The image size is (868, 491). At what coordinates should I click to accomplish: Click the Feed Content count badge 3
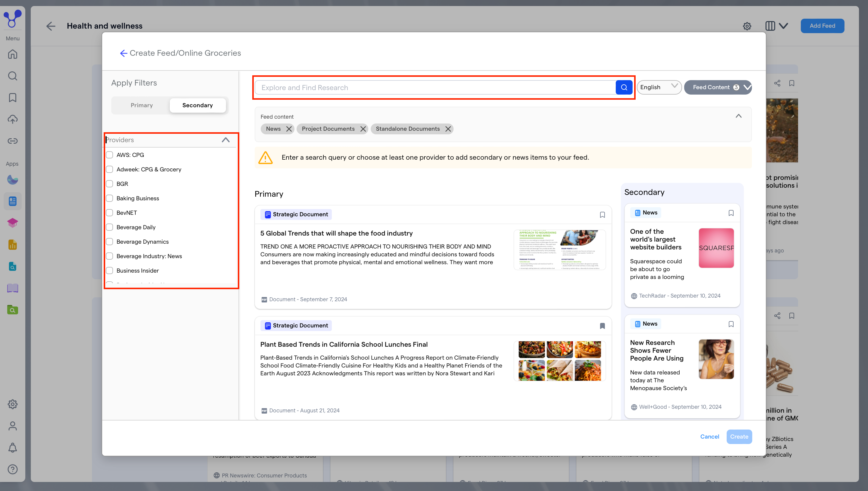click(736, 87)
